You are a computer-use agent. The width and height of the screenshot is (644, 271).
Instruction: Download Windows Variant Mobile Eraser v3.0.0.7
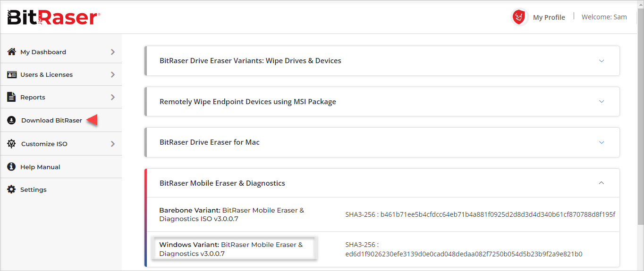click(231, 249)
